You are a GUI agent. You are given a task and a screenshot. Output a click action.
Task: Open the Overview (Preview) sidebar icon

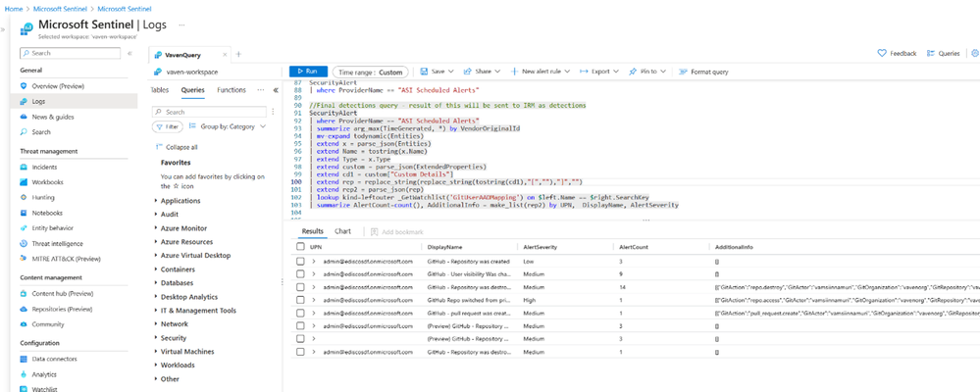tap(24, 85)
